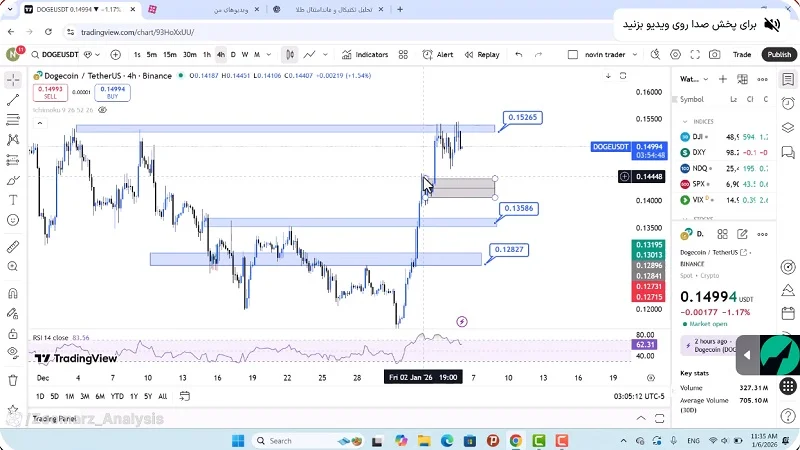
Task: Toggle lock all drawings padlock
Action: tap(13, 336)
